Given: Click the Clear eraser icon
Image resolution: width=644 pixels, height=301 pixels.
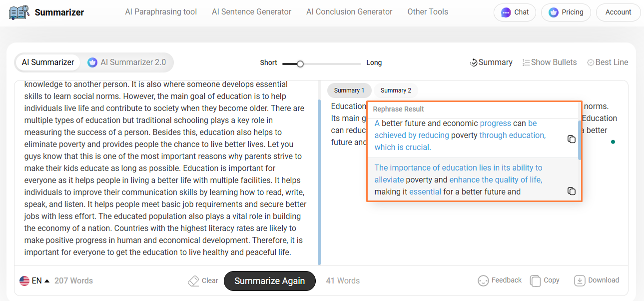Looking at the screenshot, I should pyautogui.click(x=193, y=281).
